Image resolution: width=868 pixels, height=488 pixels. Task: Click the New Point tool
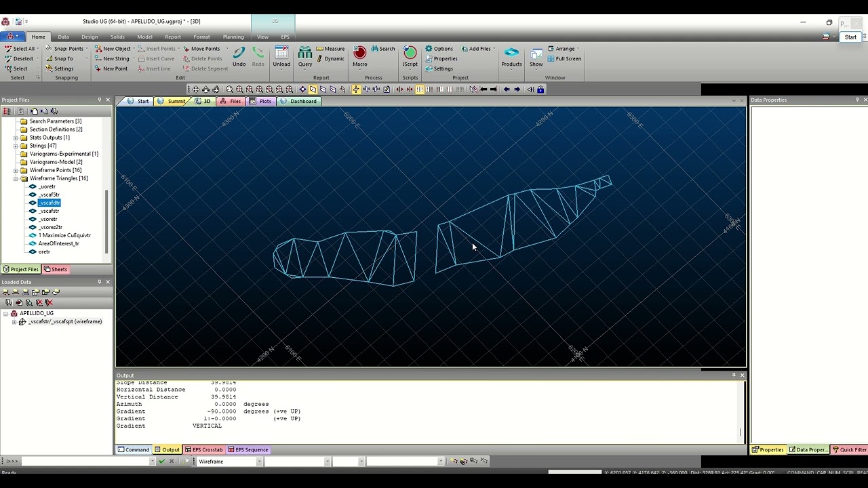click(111, 68)
